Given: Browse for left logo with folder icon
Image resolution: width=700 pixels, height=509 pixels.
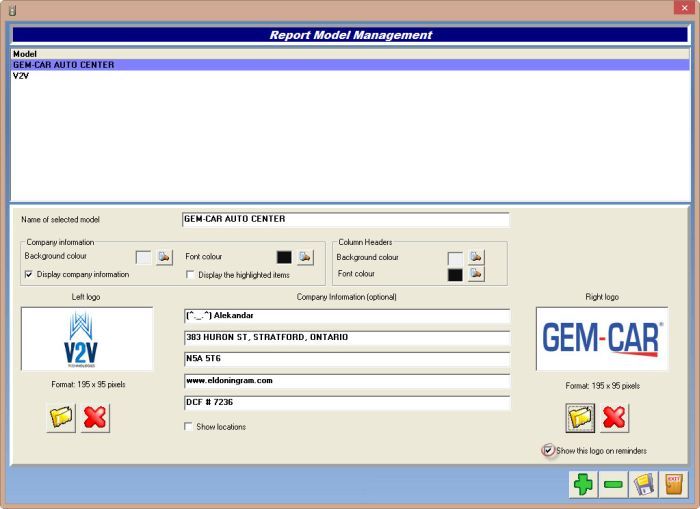Looking at the screenshot, I should pyautogui.click(x=61, y=418).
